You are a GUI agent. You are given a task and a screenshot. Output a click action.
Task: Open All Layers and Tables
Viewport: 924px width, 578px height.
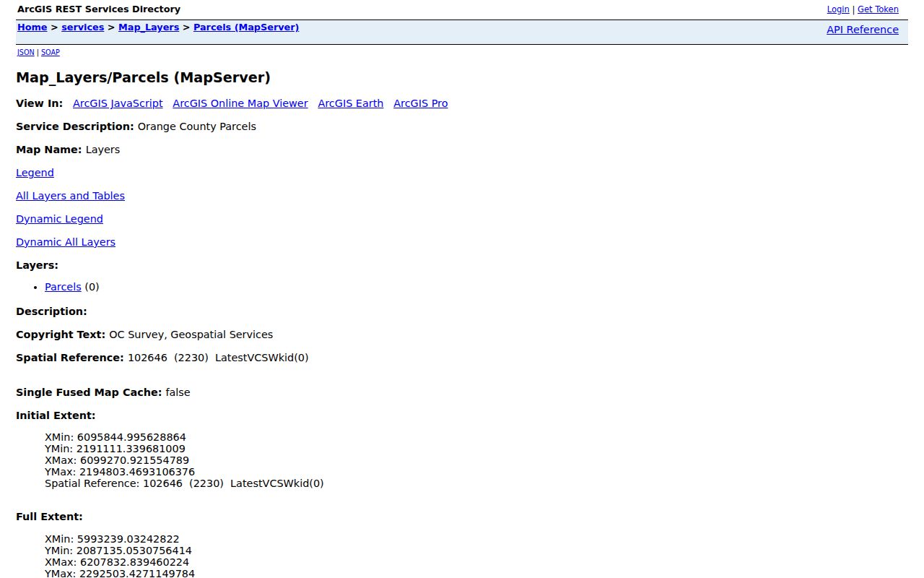70,196
